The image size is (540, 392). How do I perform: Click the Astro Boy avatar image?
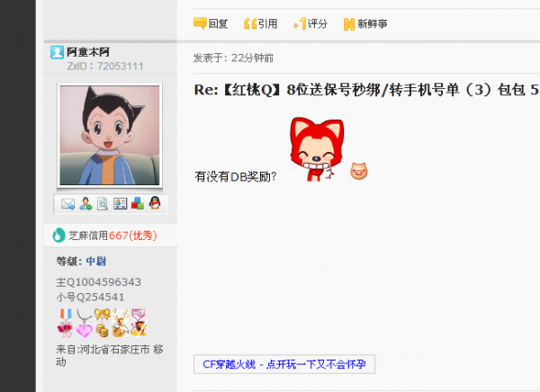tap(110, 135)
